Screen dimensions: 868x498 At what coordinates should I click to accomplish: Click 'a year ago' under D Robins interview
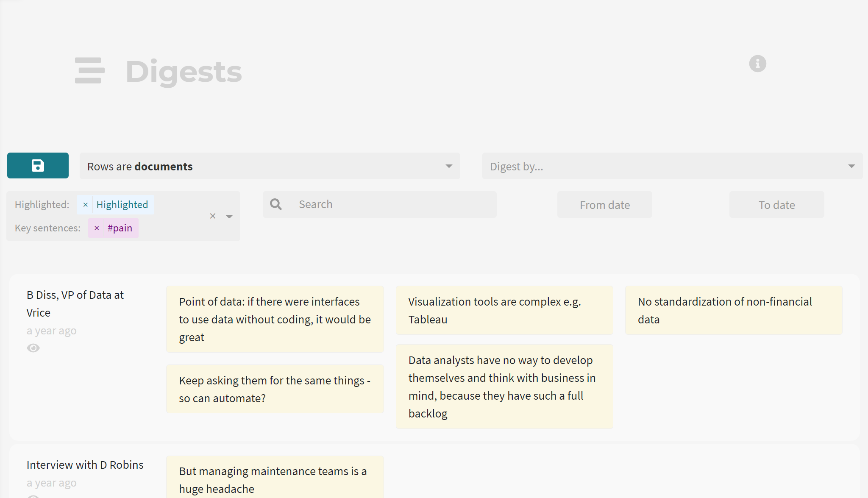[51, 483]
